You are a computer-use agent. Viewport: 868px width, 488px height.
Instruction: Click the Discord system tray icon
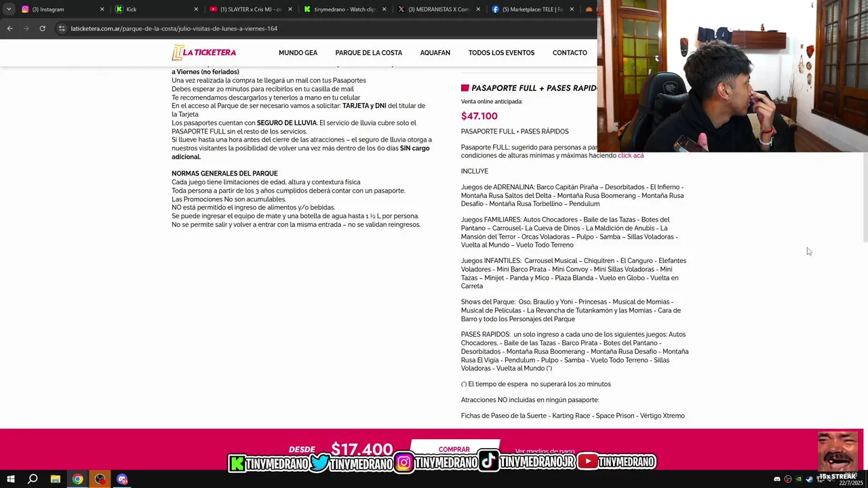click(777, 479)
